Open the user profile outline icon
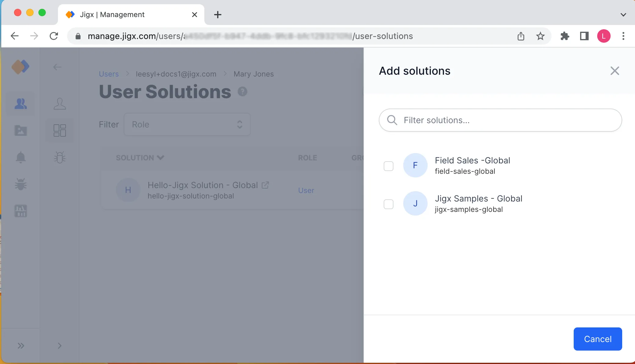 click(60, 104)
